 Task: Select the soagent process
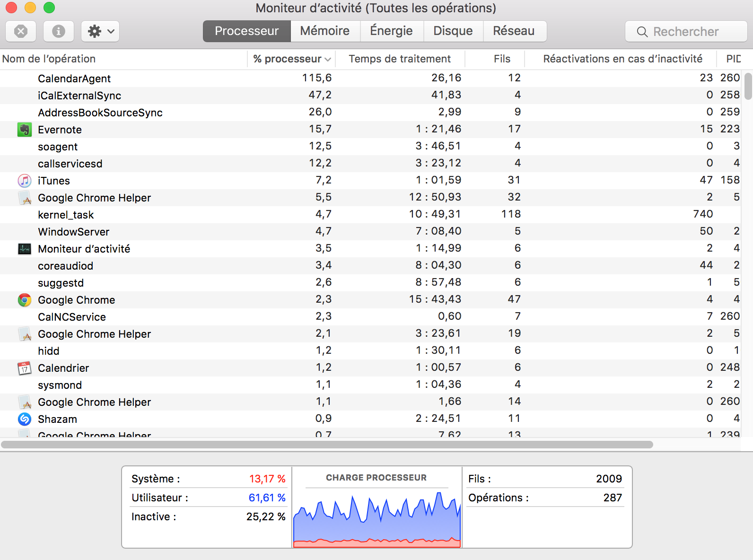(x=58, y=147)
